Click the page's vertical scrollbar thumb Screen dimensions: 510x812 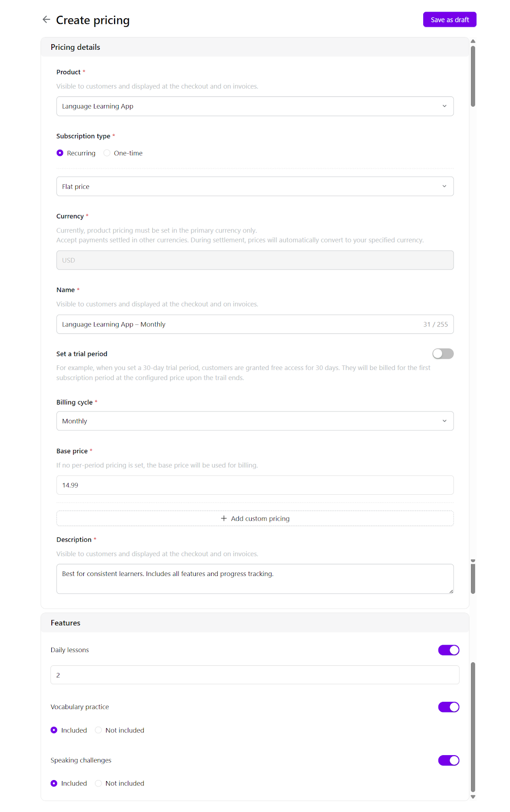(473, 76)
